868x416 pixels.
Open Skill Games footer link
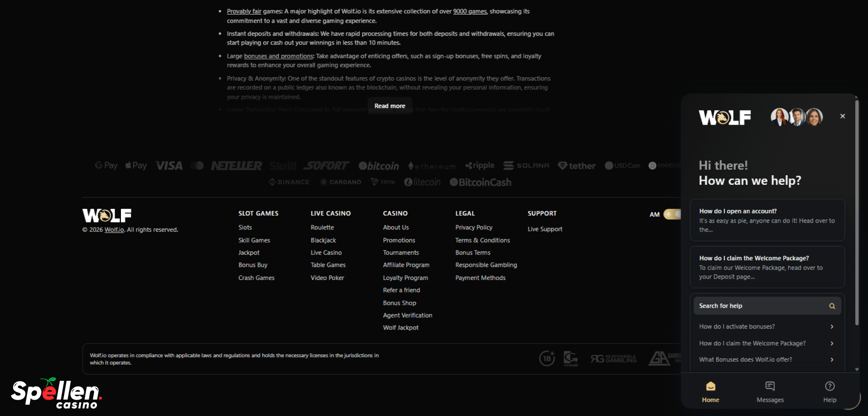click(x=254, y=240)
